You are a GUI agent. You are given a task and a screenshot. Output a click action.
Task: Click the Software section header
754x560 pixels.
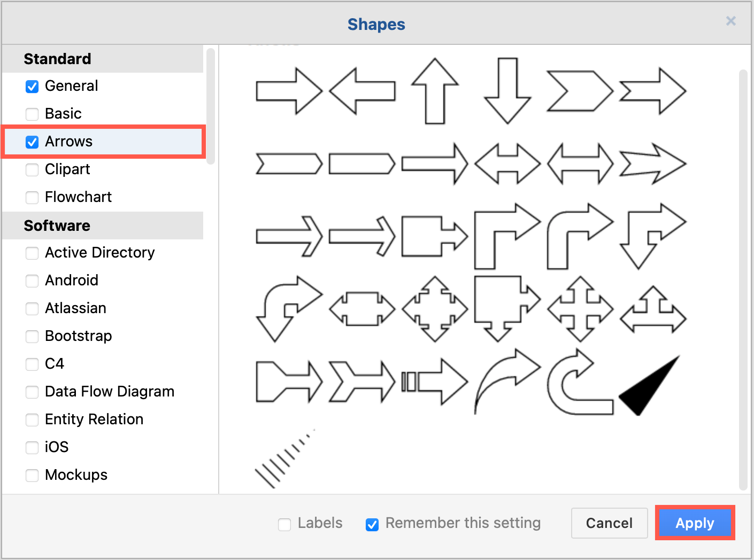(57, 225)
